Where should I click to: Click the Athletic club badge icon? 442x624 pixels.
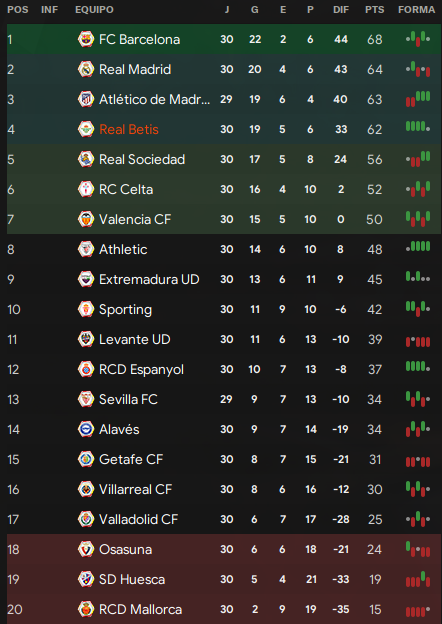point(86,249)
